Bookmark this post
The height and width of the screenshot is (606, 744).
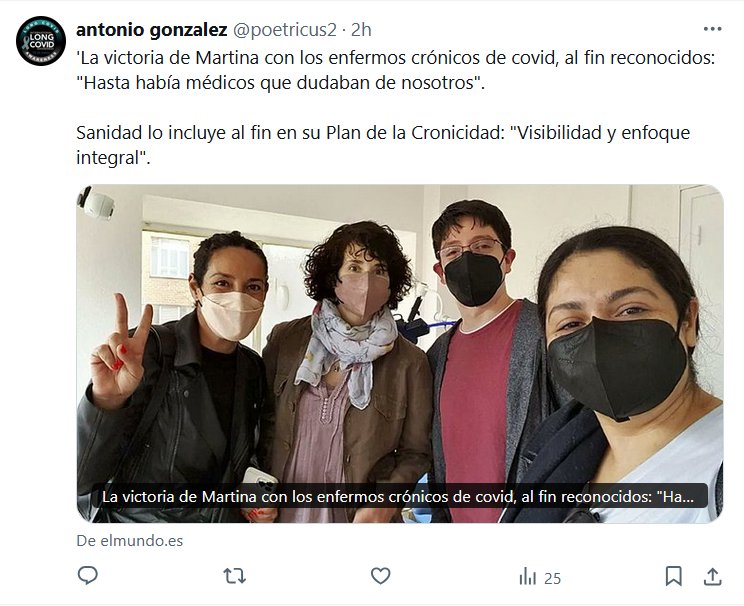coord(674,576)
